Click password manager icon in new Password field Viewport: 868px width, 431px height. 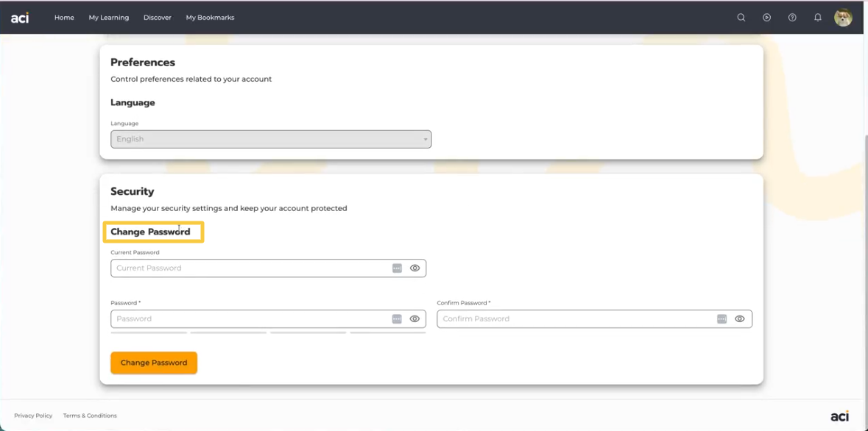tap(397, 319)
